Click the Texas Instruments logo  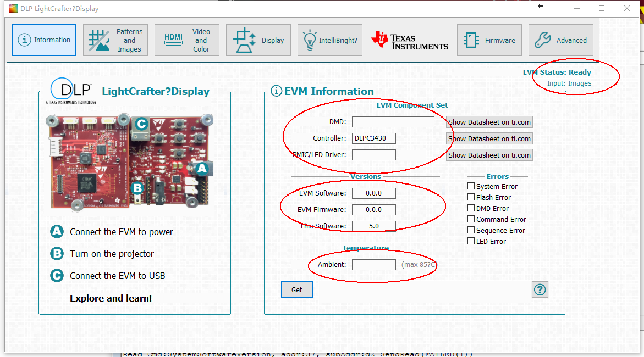tap(410, 41)
